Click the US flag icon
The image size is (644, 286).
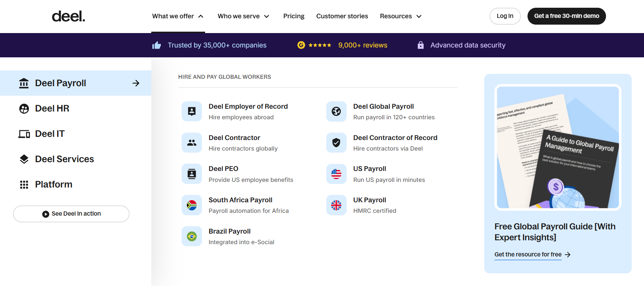[x=336, y=174]
